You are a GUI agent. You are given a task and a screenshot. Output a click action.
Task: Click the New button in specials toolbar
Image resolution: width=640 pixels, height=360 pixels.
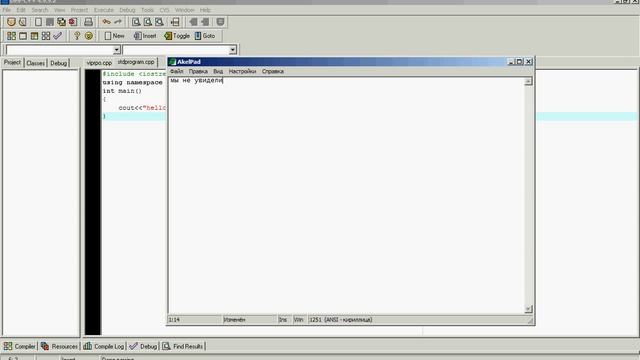click(x=114, y=36)
